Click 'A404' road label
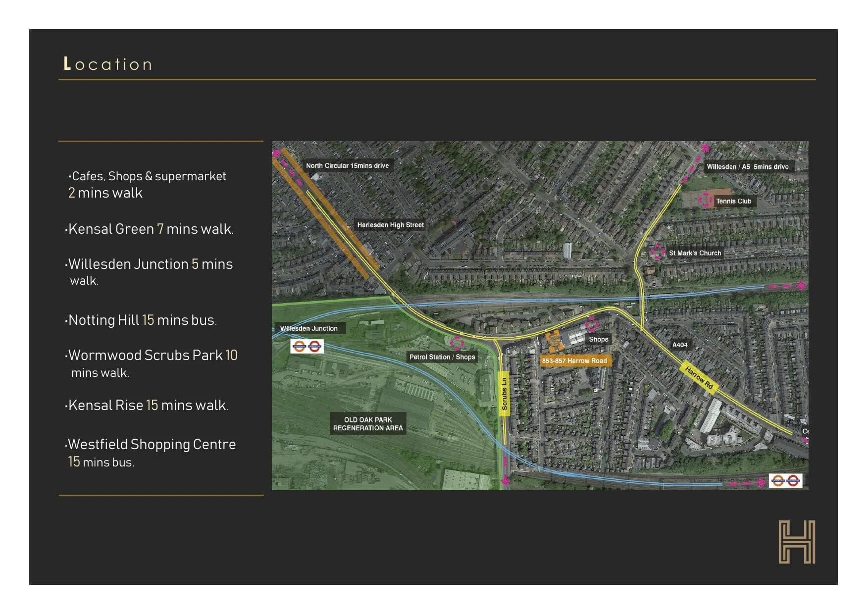 tap(680, 345)
